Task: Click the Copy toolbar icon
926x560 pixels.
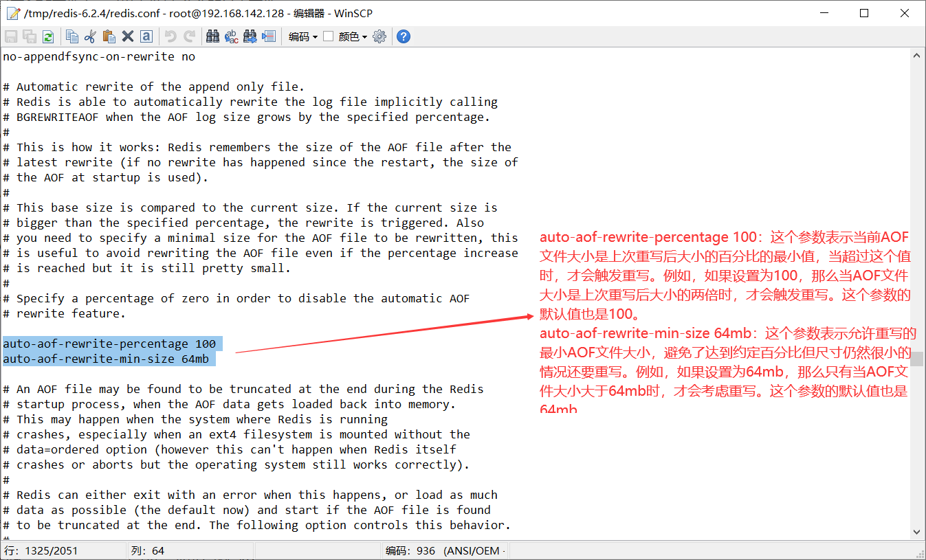Action: 72,36
